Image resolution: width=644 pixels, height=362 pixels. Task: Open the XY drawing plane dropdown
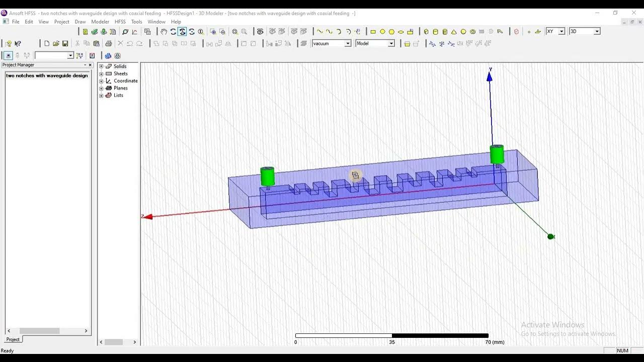[x=561, y=32]
